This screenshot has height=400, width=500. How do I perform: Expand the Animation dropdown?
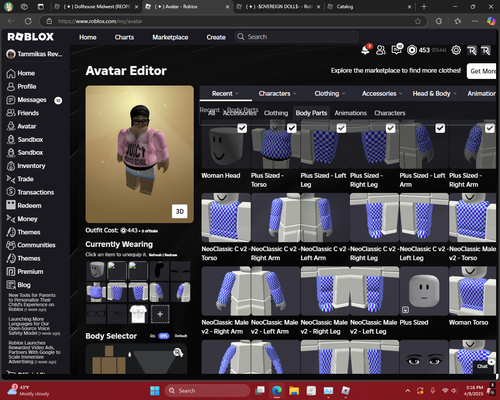pos(481,94)
